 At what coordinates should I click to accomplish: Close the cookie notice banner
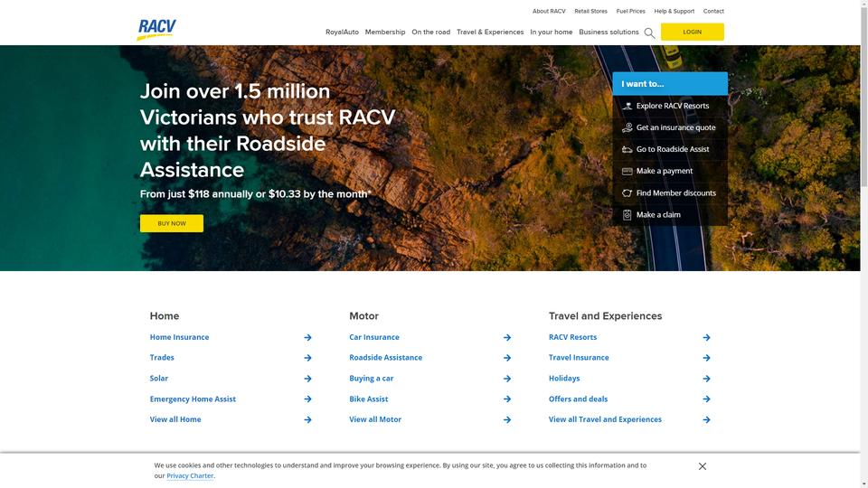click(x=702, y=466)
